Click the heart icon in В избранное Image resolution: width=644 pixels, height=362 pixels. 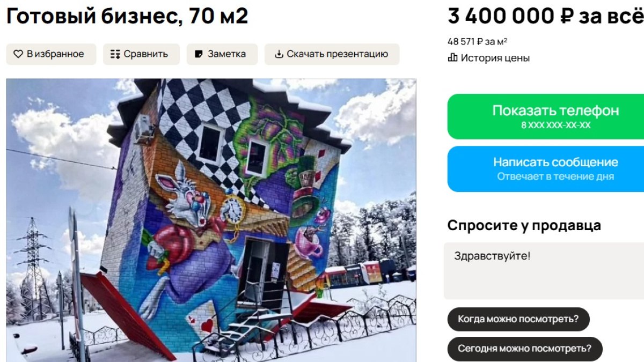pyautogui.click(x=18, y=54)
